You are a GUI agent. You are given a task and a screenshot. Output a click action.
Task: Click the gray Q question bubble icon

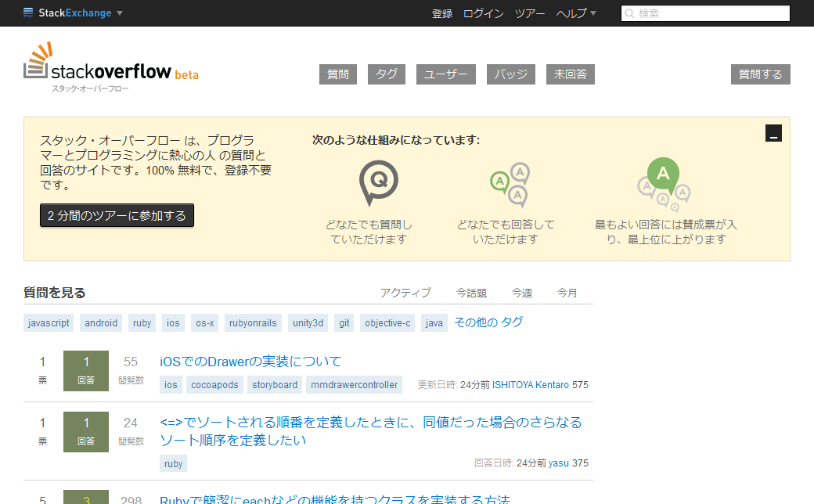tap(378, 183)
